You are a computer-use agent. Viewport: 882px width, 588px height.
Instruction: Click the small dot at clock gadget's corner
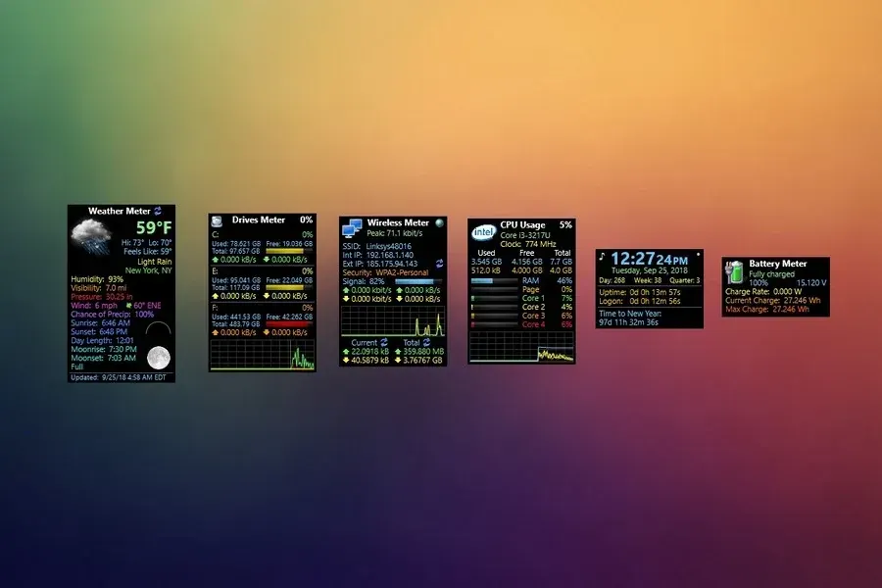coord(698,255)
